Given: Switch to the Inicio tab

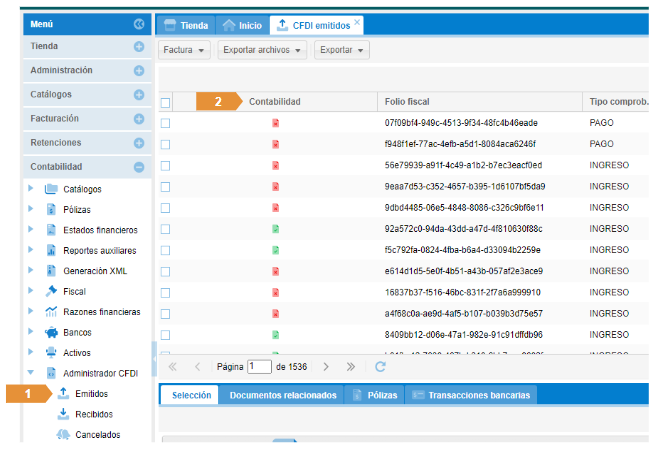Looking at the screenshot, I should [x=243, y=24].
